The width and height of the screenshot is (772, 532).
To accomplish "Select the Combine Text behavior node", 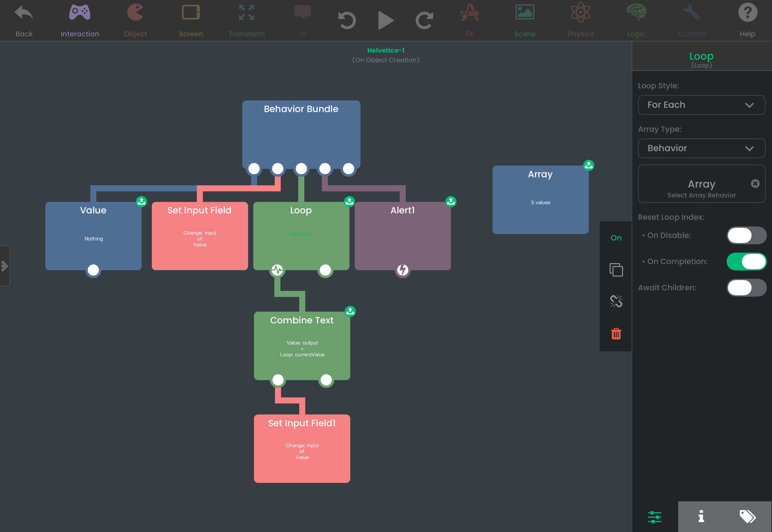I will tap(302, 346).
